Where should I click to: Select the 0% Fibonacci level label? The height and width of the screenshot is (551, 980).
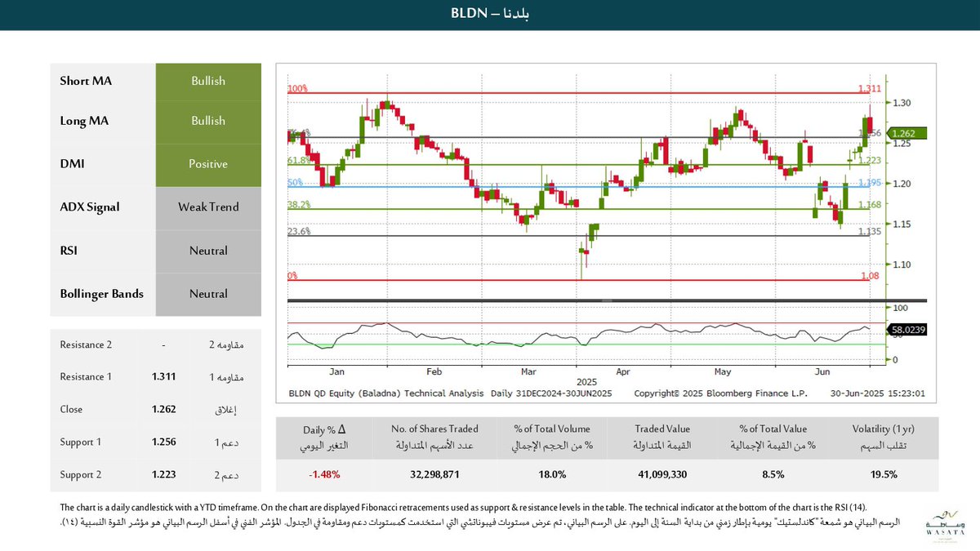(x=292, y=277)
